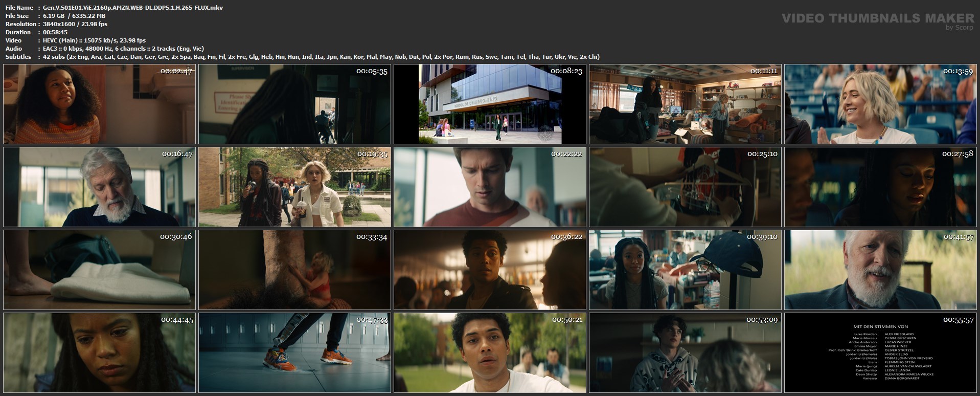Select the resolution 3840x1600 value
Image resolution: width=980 pixels, height=396 pixels.
pos(75,24)
